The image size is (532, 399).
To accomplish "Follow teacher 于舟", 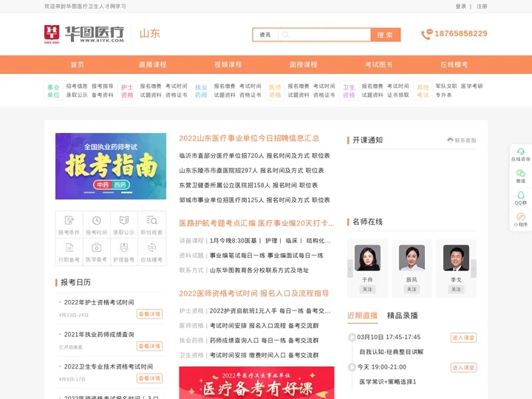I will tap(367, 289).
